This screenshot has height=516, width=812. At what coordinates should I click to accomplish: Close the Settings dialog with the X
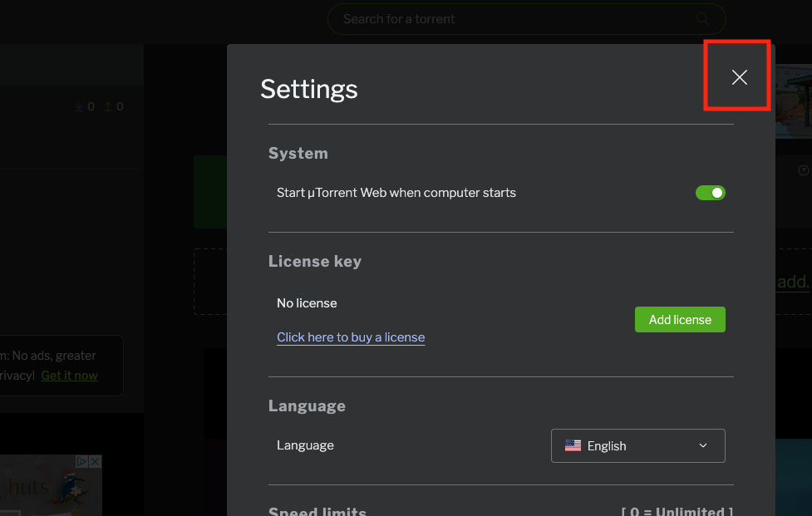coord(739,77)
